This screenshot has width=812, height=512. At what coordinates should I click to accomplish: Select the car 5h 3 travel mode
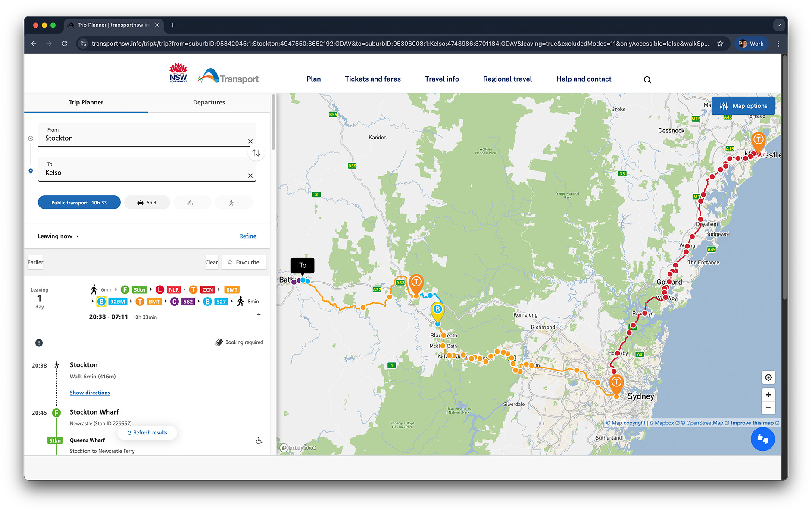coord(147,203)
